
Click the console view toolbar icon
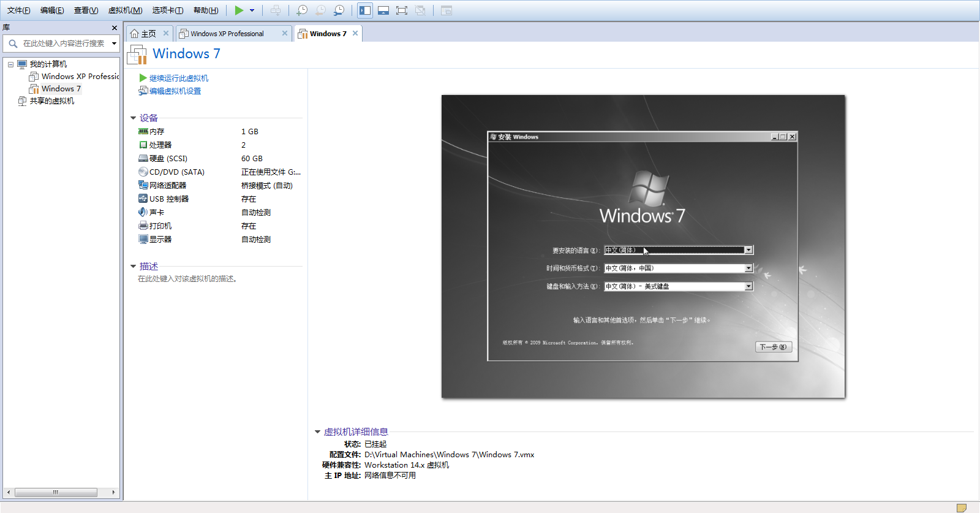click(447, 10)
